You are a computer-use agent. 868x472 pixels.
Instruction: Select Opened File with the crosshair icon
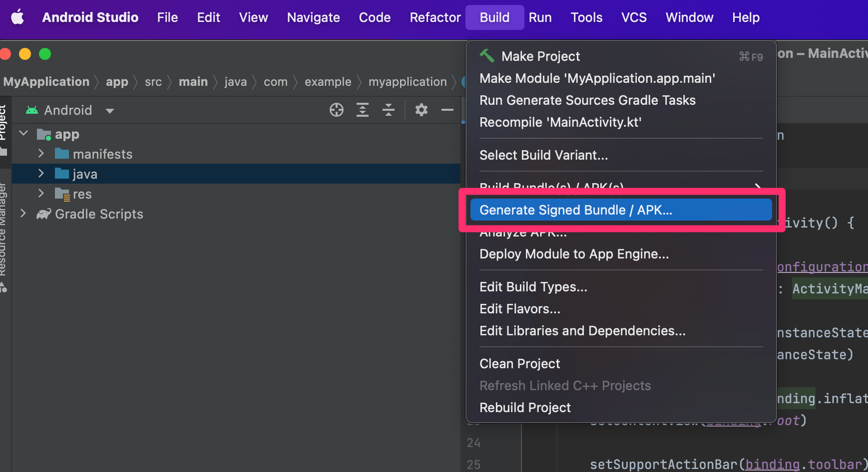click(337, 110)
